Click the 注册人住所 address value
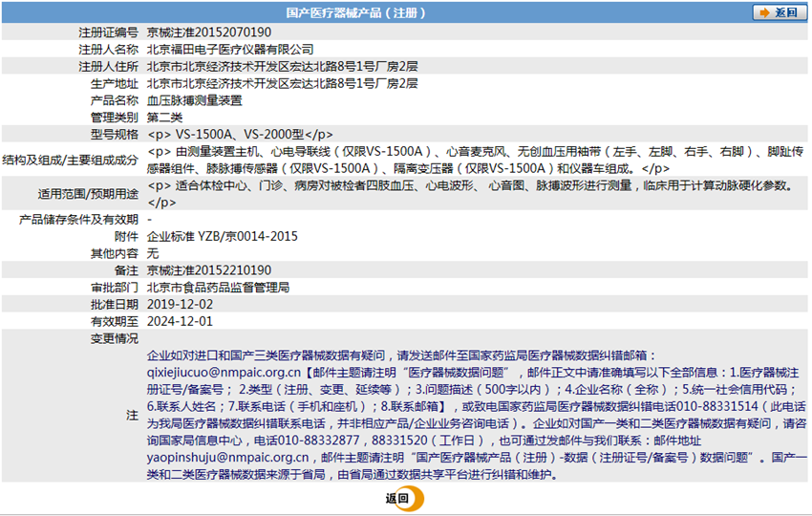Viewport: 812px width, 516px height. [282, 66]
